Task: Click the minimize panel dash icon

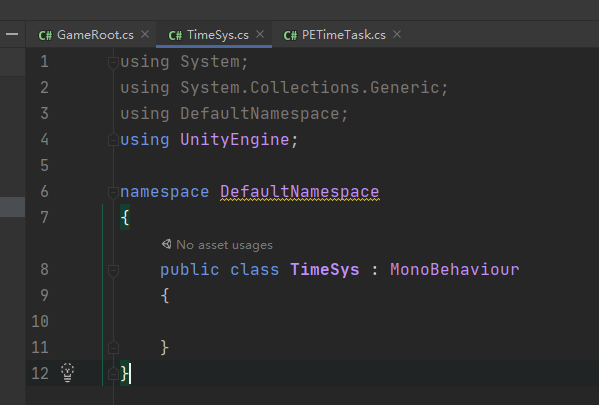Action: [x=12, y=34]
